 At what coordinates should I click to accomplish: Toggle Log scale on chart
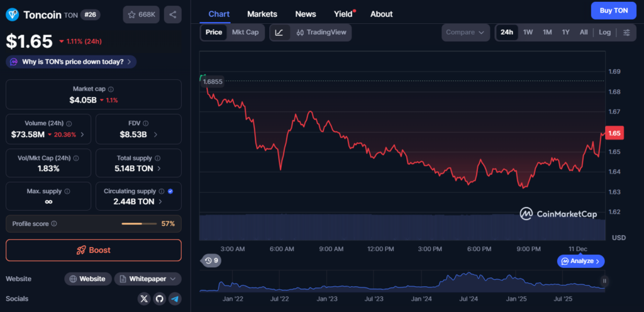point(604,33)
